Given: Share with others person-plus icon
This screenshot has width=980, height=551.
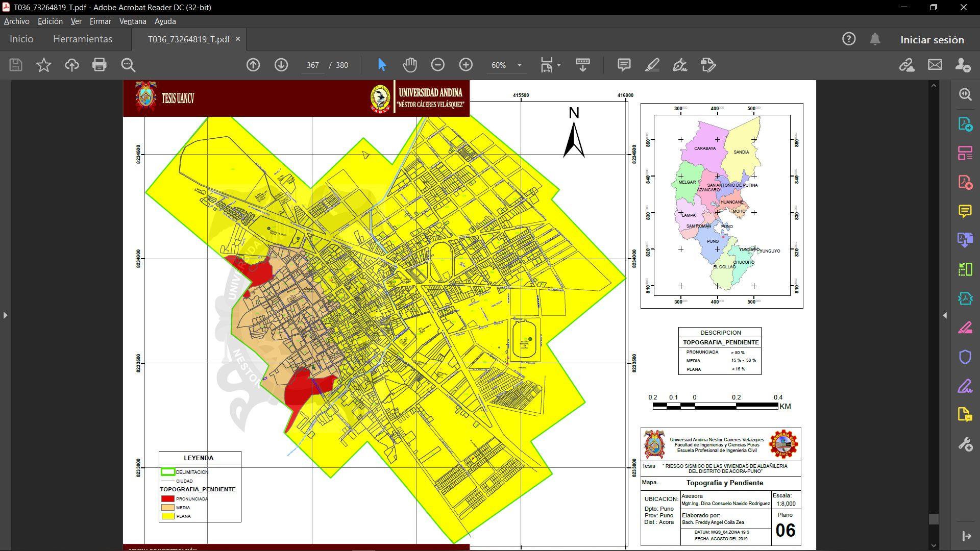Looking at the screenshot, I should pyautogui.click(x=963, y=65).
